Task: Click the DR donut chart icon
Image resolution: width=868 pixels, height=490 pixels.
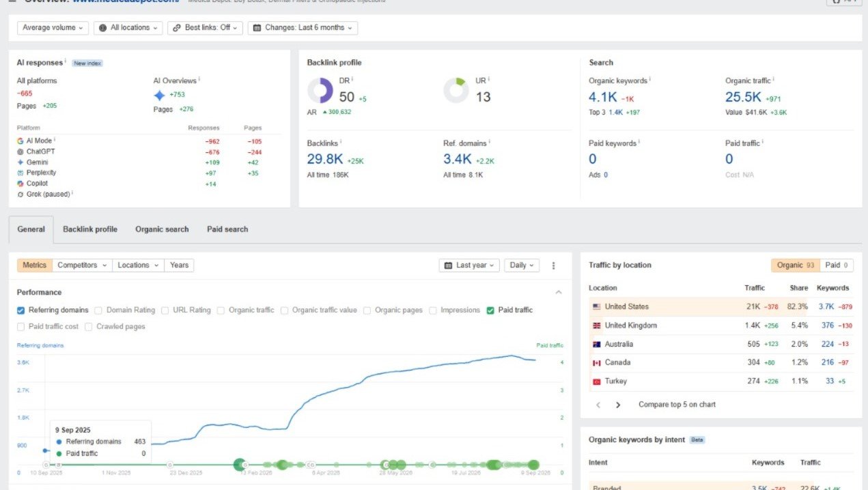Action: click(x=320, y=91)
